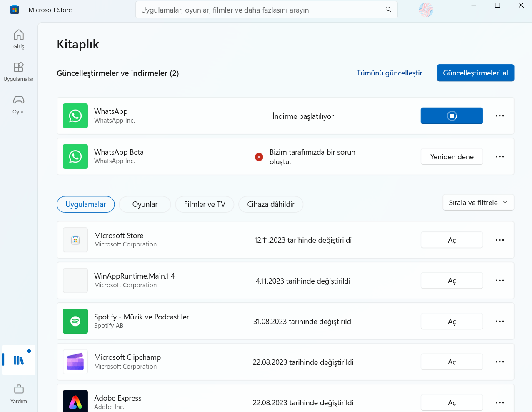Click the WinAppRuntime.Main.1.4 title
The image size is (532, 412).
pos(134,276)
